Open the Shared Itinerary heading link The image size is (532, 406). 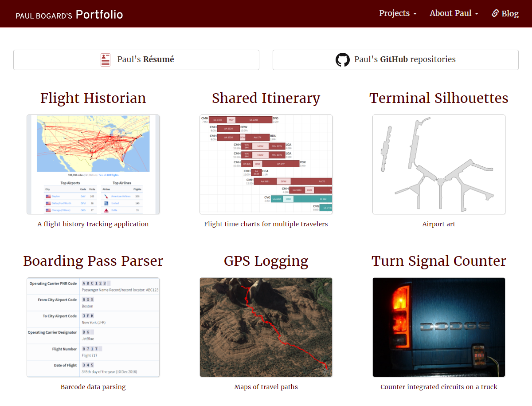point(266,98)
